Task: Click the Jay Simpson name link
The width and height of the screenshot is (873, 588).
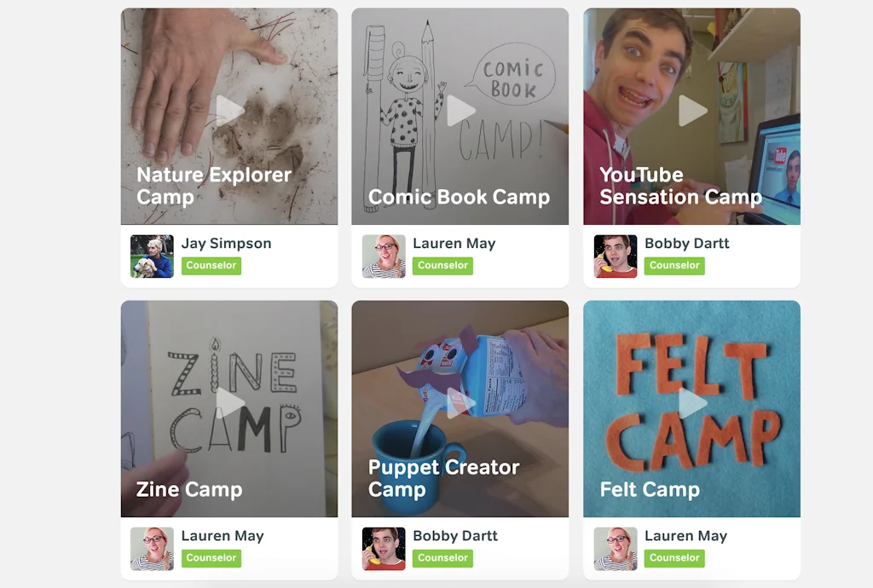Action: point(226,244)
